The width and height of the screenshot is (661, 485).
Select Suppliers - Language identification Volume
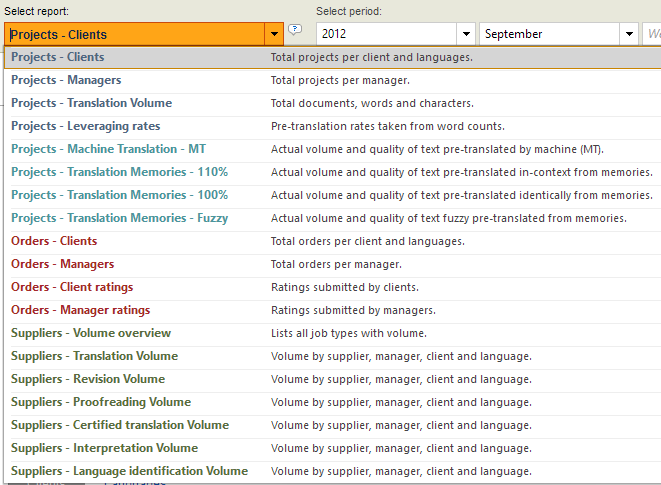coord(129,471)
